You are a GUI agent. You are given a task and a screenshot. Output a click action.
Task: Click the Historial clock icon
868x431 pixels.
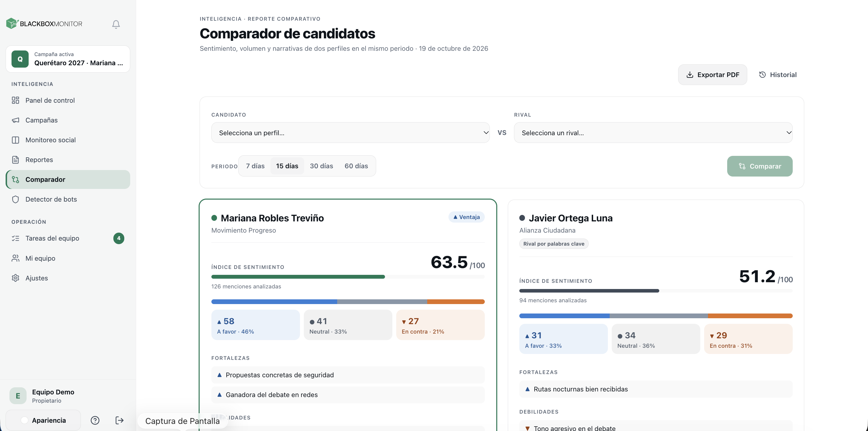tap(762, 74)
